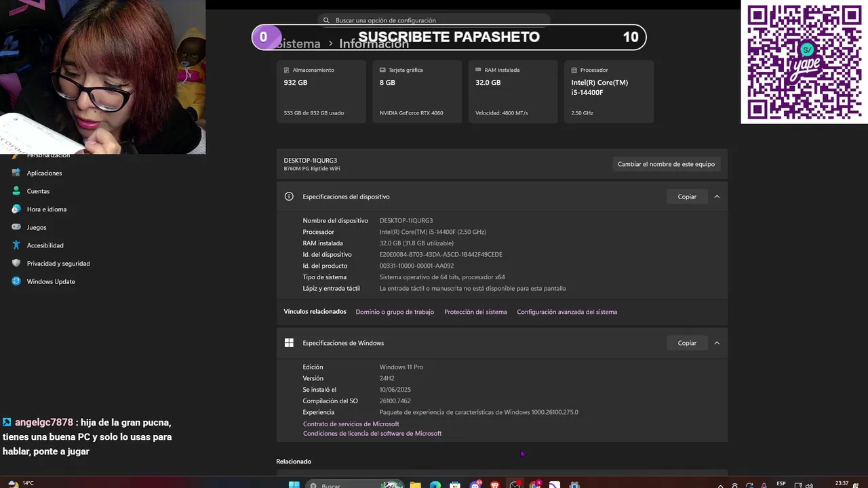This screenshot has height=488, width=868.
Task: Click the Yape QR code overlay
Action: tap(804, 62)
